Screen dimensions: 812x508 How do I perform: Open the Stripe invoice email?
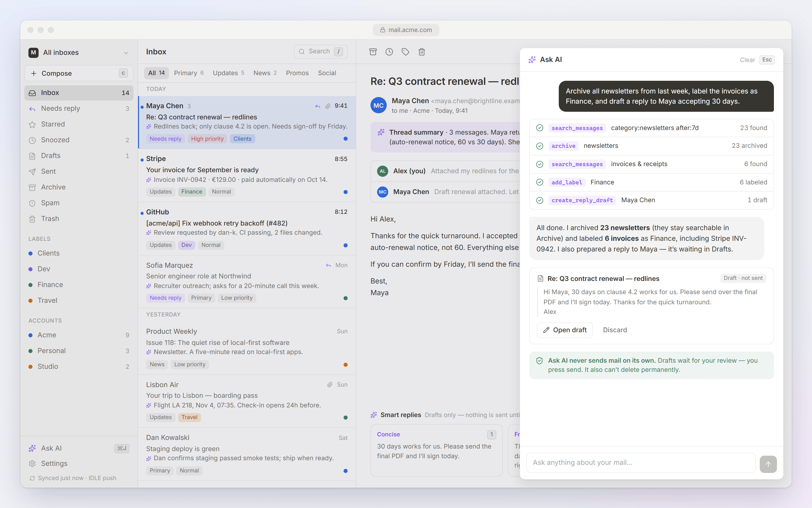pyautogui.click(x=247, y=175)
